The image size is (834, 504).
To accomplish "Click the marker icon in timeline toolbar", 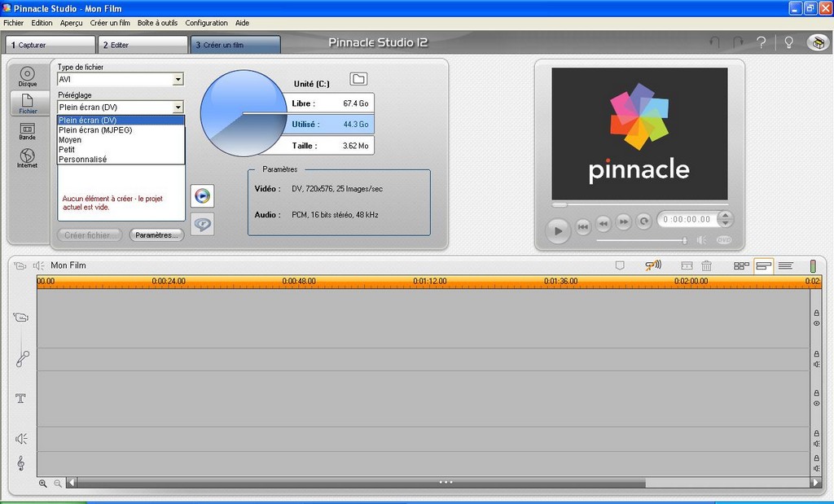I will click(620, 265).
